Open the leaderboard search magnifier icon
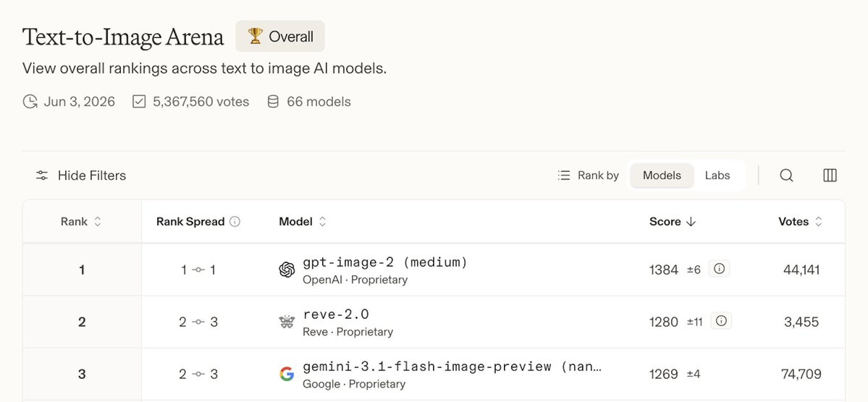868x402 pixels. 786,175
